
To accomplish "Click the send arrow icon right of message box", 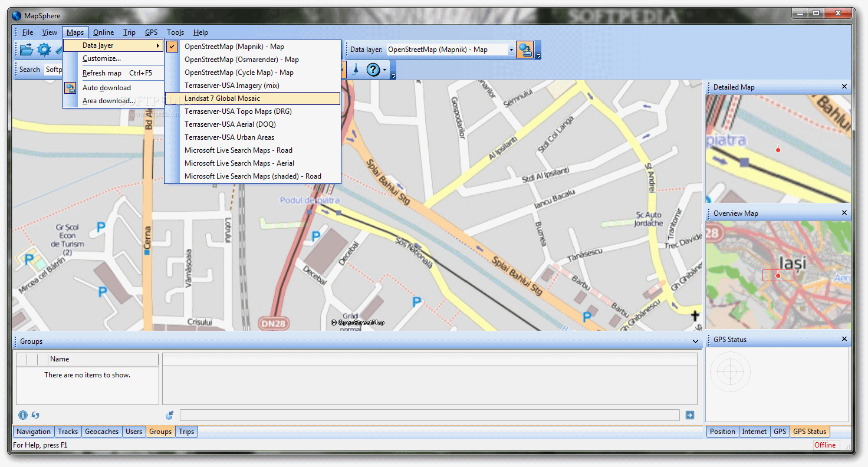I will pos(690,415).
